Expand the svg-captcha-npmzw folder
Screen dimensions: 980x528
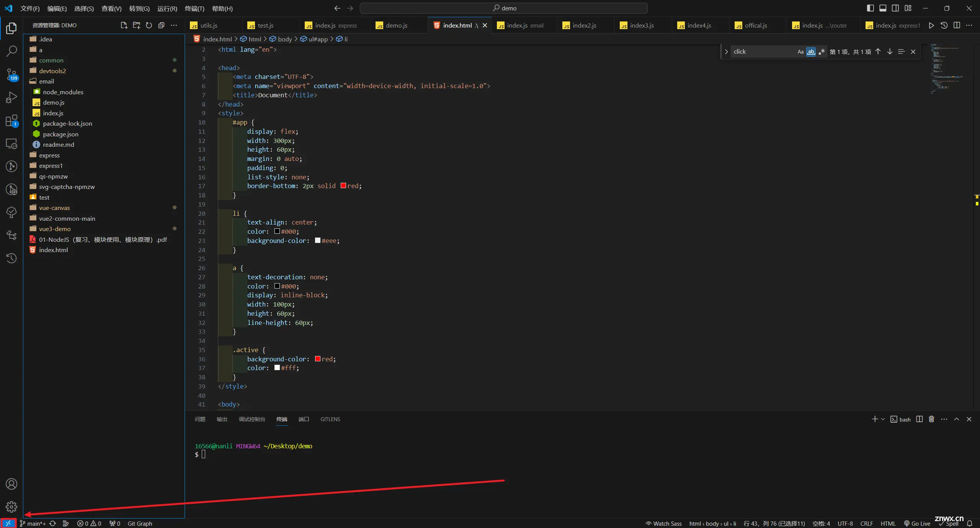click(x=104, y=187)
